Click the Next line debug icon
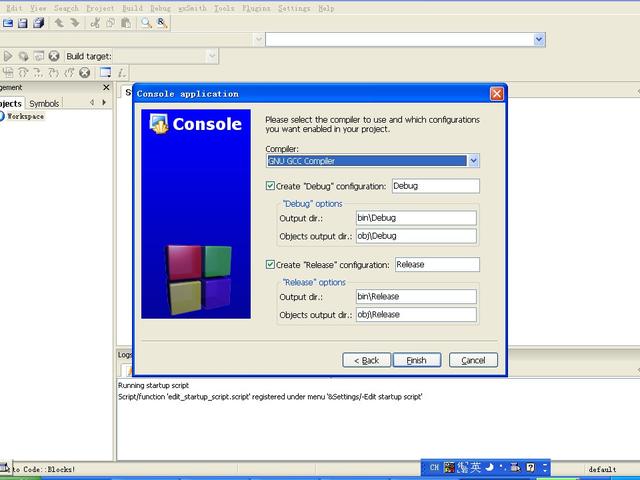This screenshot has height=480, width=640. click(23, 73)
